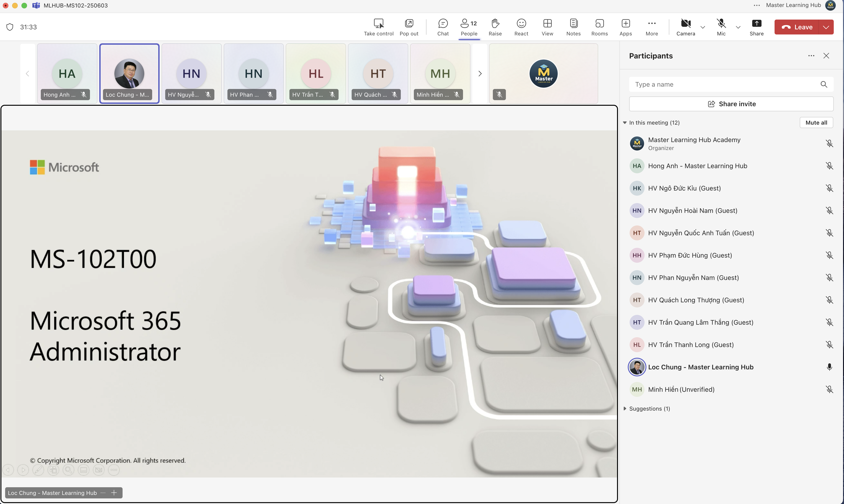Pop out the shared content

coord(409,27)
